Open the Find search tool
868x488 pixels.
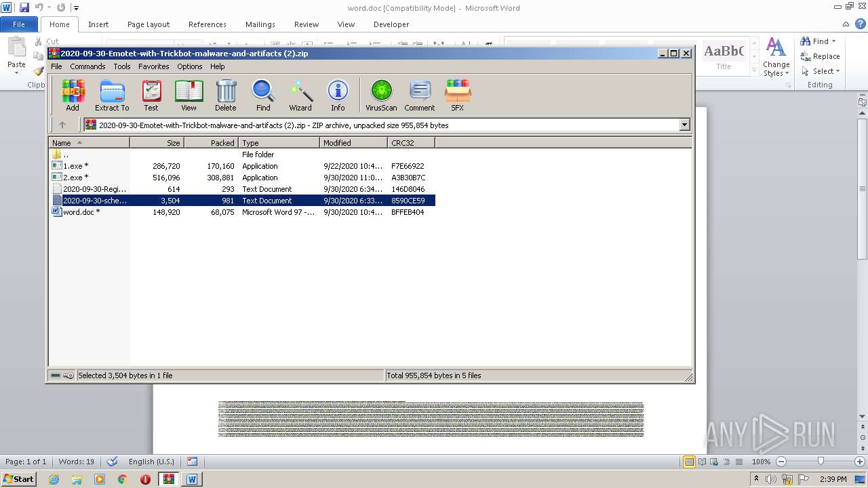click(x=263, y=95)
